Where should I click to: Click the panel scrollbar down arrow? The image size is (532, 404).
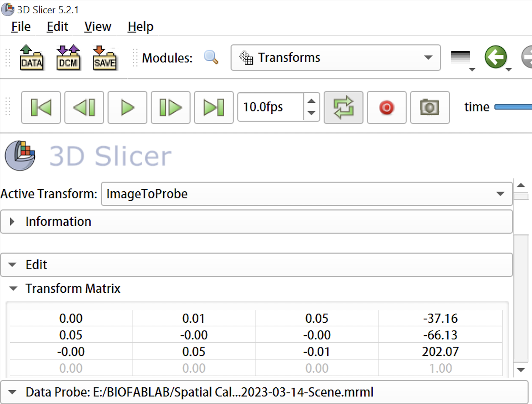521,370
